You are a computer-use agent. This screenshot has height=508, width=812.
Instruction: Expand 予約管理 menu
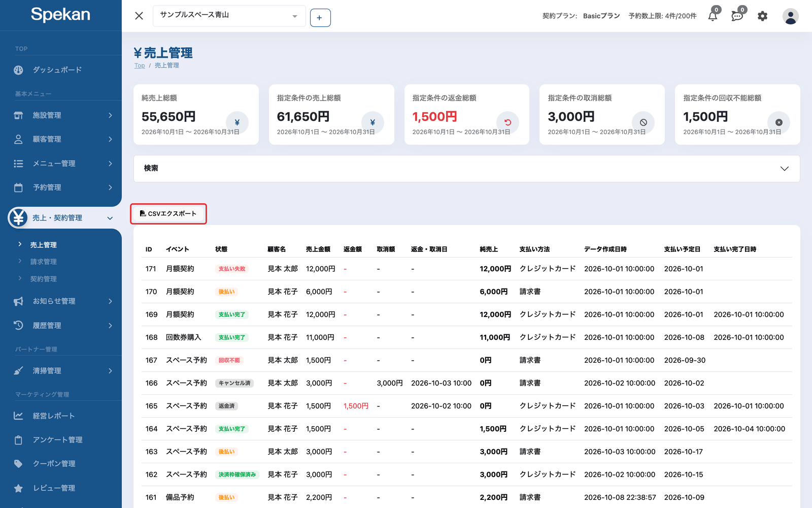pos(61,187)
